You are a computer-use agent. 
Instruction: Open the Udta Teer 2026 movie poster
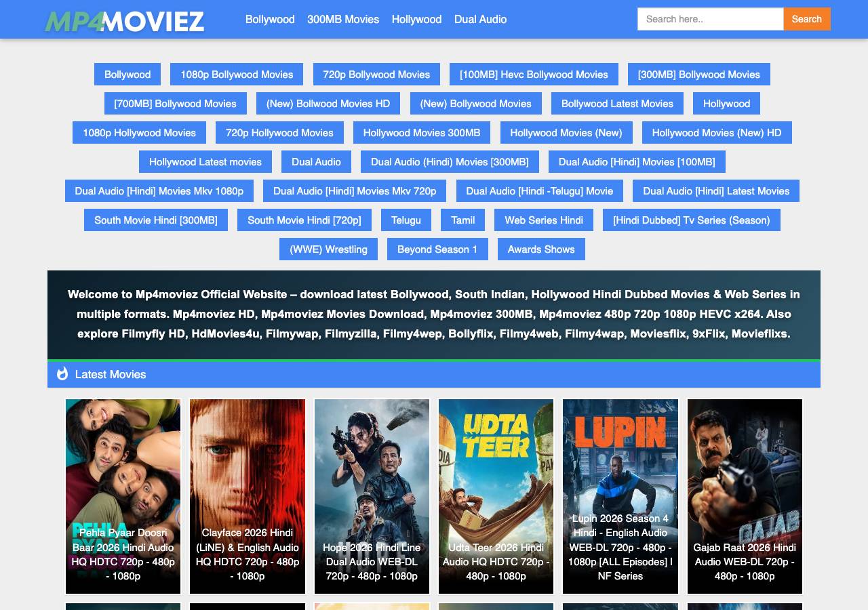click(x=496, y=496)
